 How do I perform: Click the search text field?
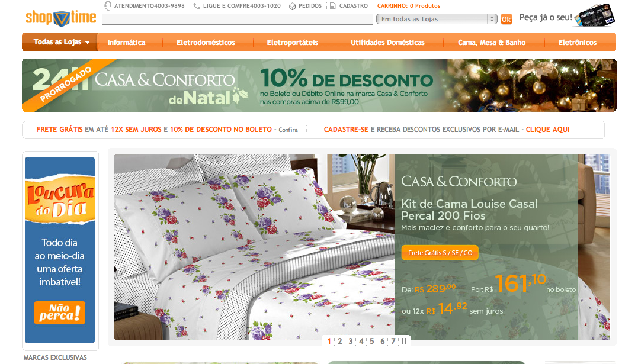click(x=237, y=19)
